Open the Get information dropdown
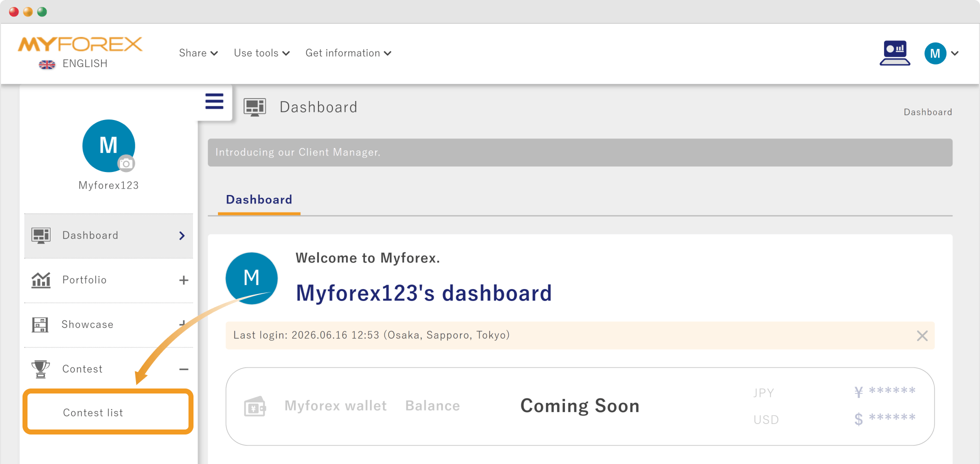Screen dimensions: 980x464 [x=348, y=53]
